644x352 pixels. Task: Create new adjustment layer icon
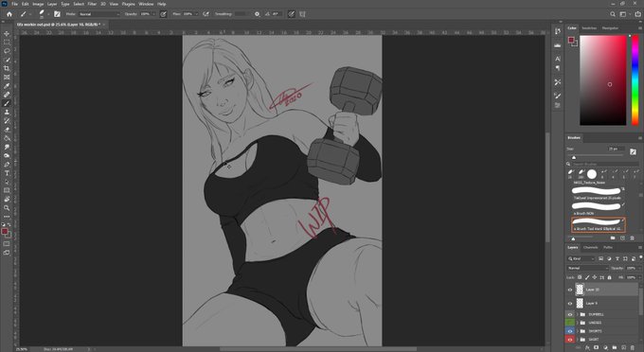605,348
